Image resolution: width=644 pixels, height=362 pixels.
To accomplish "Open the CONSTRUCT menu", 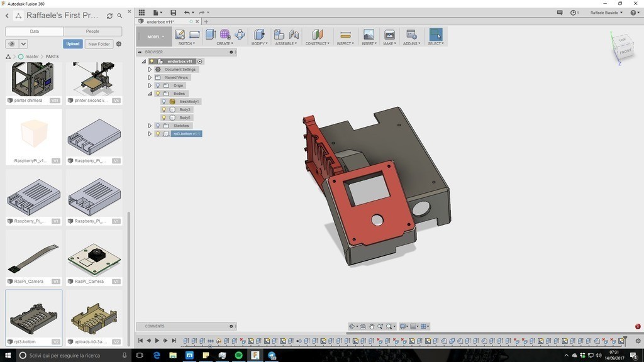I will (317, 43).
